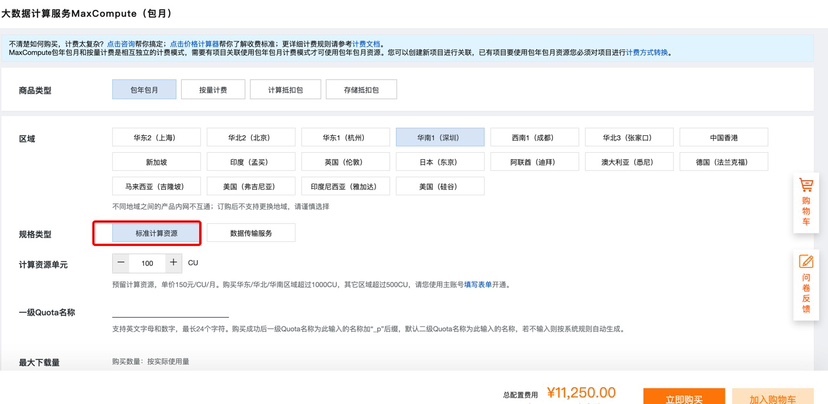The width and height of the screenshot is (828, 404).
Task: Click the 购买数量：按实际使用量 text
Action: point(150,362)
